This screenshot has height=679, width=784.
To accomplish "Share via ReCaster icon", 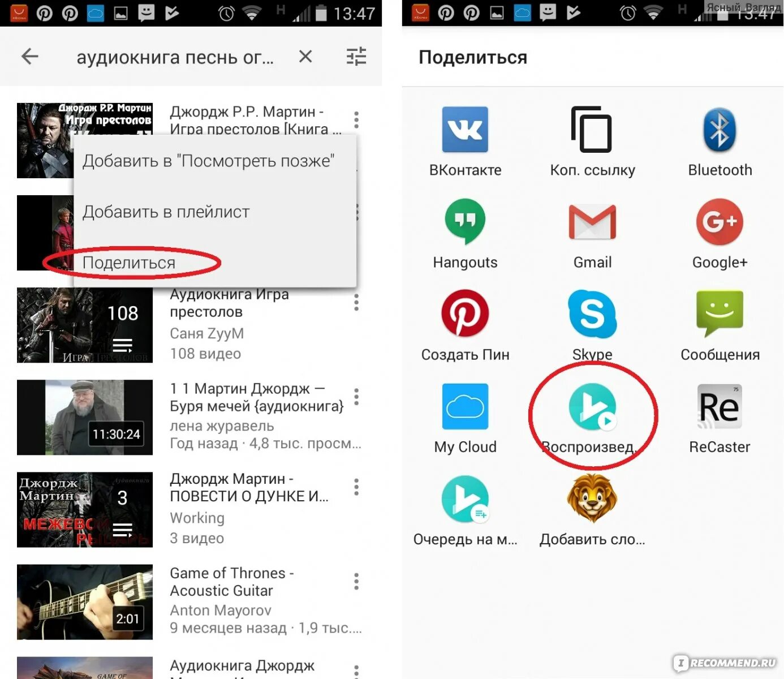I will (720, 406).
